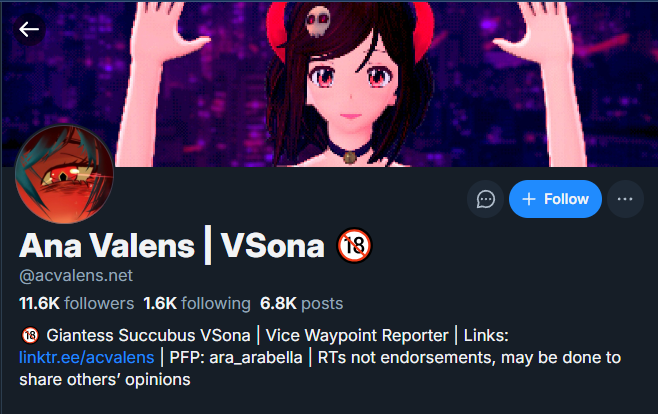Click the display name Ana Valens | VSona
658x414 pixels.
point(172,246)
